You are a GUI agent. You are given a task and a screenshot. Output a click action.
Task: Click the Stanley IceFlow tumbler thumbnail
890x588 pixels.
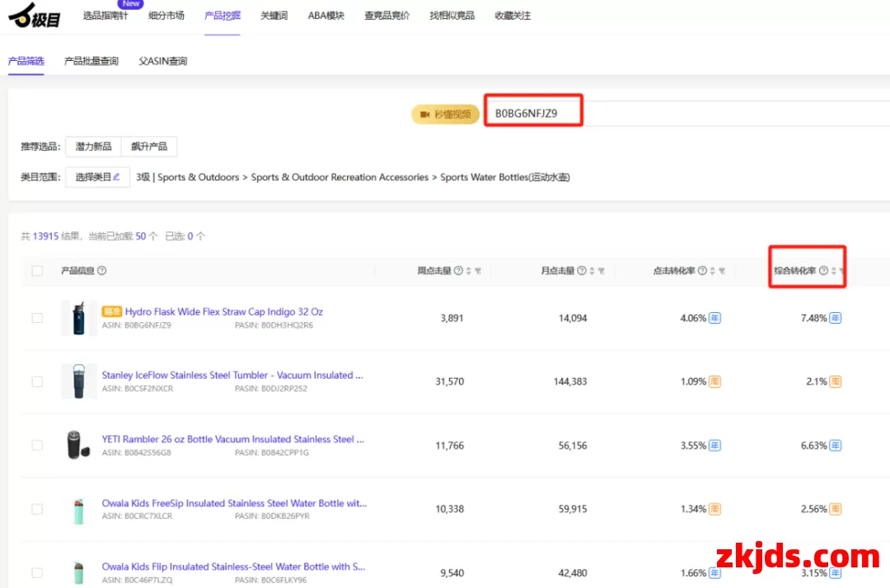click(x=79, y=381)
